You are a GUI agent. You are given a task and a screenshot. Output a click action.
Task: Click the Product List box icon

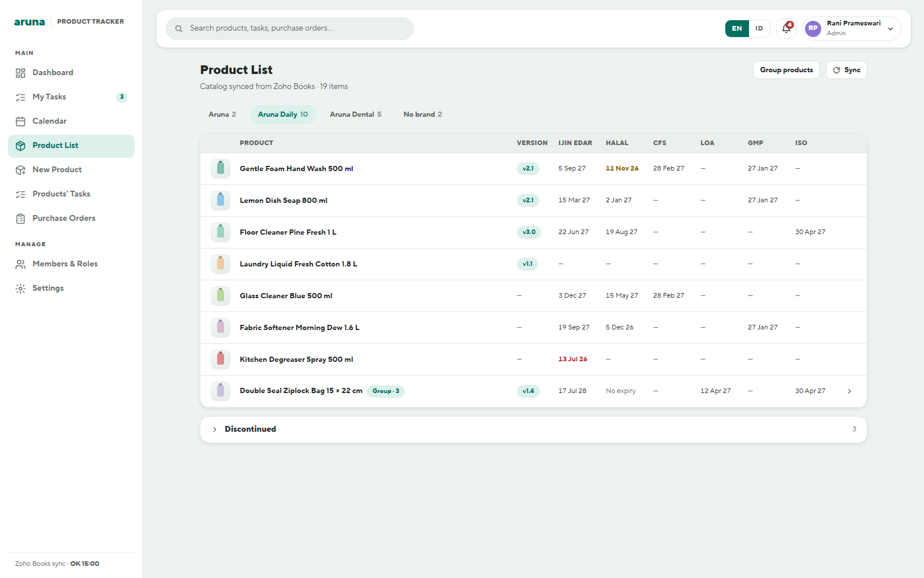(21, 146)
